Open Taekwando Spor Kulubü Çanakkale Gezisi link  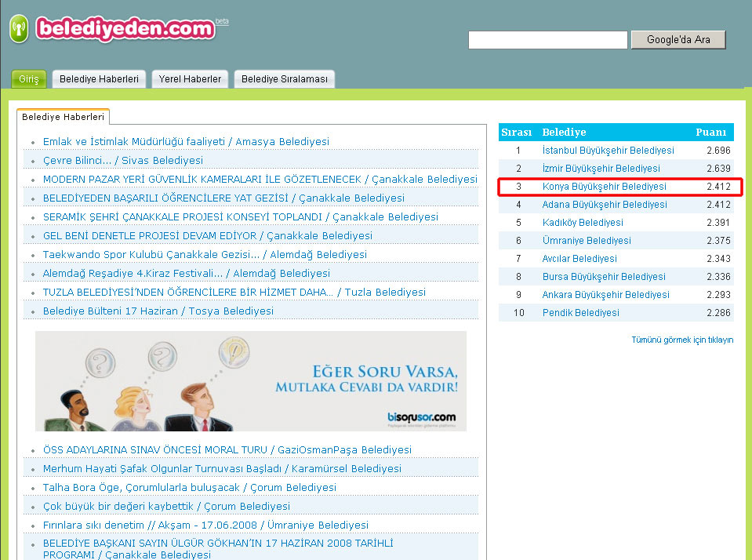coord(205,254)
